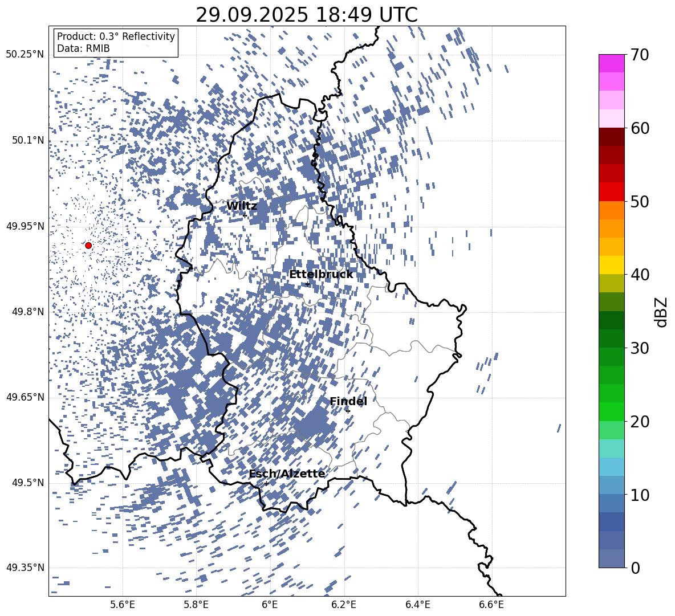
Task: Click the colorbar tick value 40
Action: click(x=640, y=275)
